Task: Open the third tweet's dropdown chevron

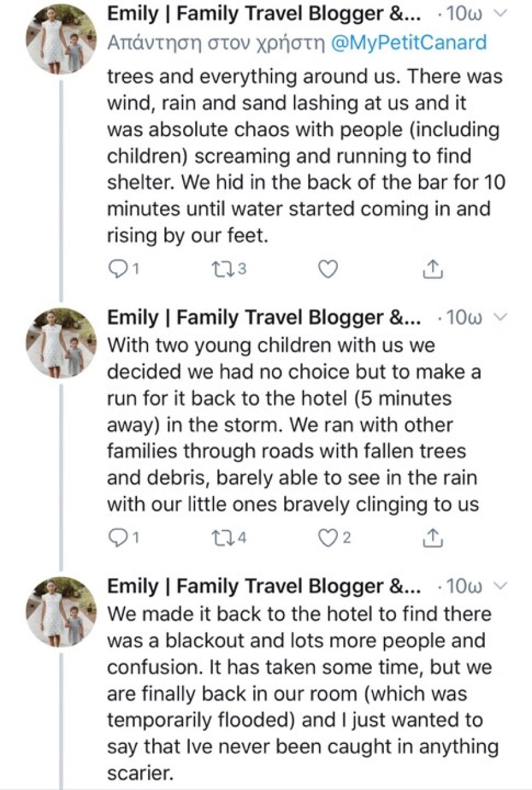Action: pyautogui.click(x=499, y=586)
